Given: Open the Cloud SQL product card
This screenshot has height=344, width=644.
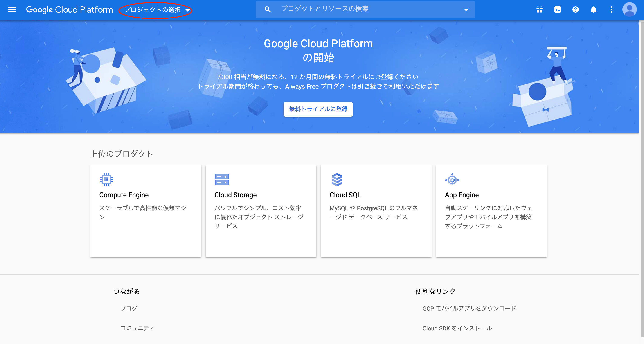Looking at the screenshot, I should coord(376,211).
